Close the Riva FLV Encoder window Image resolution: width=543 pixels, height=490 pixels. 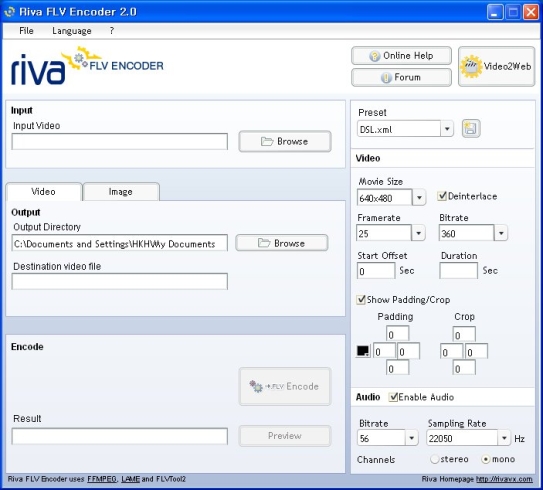point(531,12)
